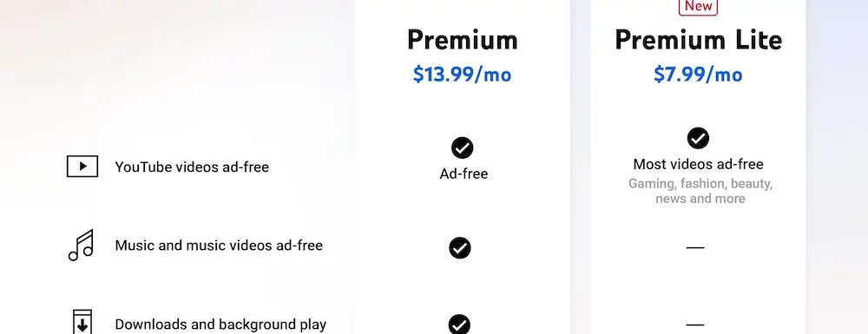The height and width of the screenshot is (334, 868).
Task: Click the Downloads and background play label
Action: pos(220,324)
